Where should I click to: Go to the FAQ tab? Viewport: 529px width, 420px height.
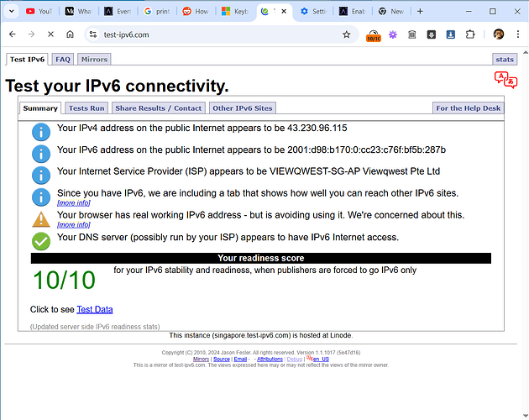[x=63, y=60]
